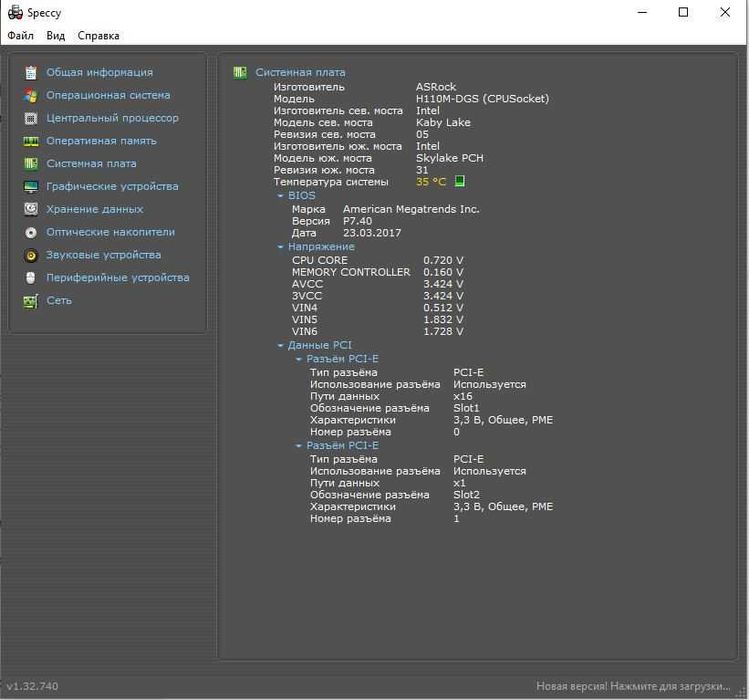Click the Периферийные устройства mouse icon

point(31,278)
